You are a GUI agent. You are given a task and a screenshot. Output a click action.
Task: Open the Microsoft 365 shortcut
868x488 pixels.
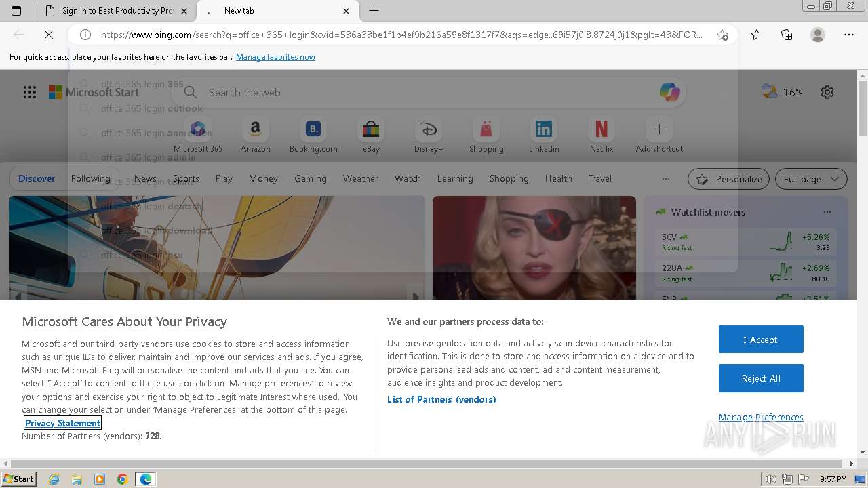click(x=198, y=136)
